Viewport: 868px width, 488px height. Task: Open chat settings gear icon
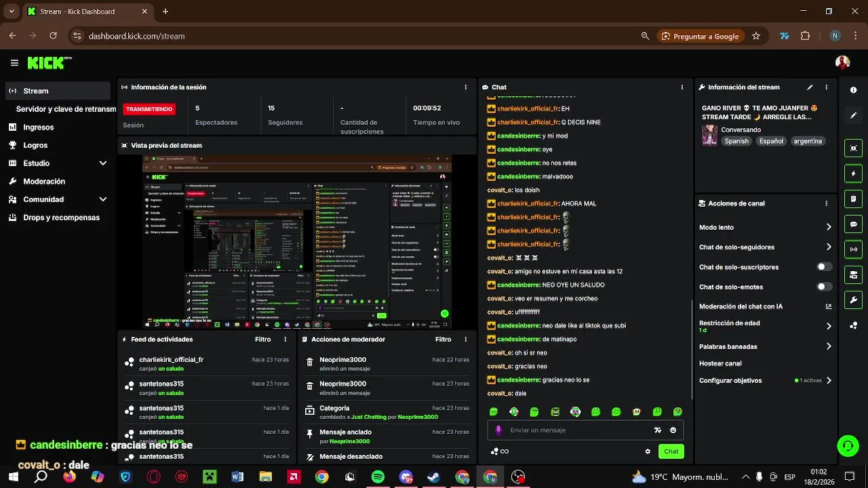pyautogui.click(x=648, y=451)
